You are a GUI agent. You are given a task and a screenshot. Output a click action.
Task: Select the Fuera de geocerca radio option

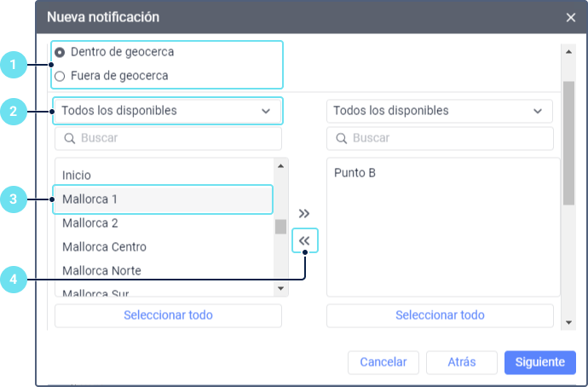60,76
